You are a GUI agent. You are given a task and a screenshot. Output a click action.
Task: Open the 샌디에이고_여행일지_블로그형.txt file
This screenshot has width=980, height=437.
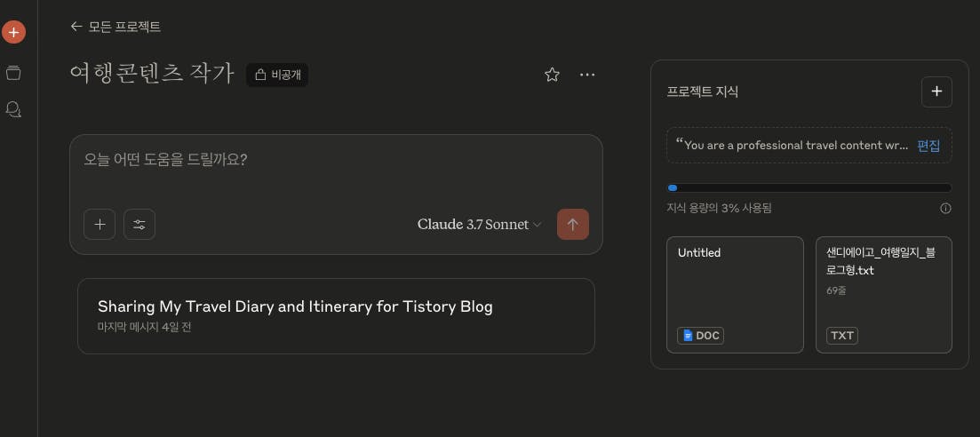[x=883, y=294]
